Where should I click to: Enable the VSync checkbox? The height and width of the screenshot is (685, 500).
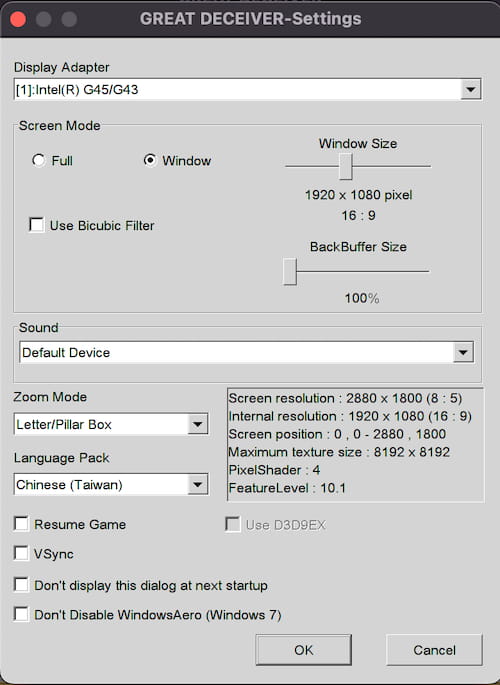21,553
